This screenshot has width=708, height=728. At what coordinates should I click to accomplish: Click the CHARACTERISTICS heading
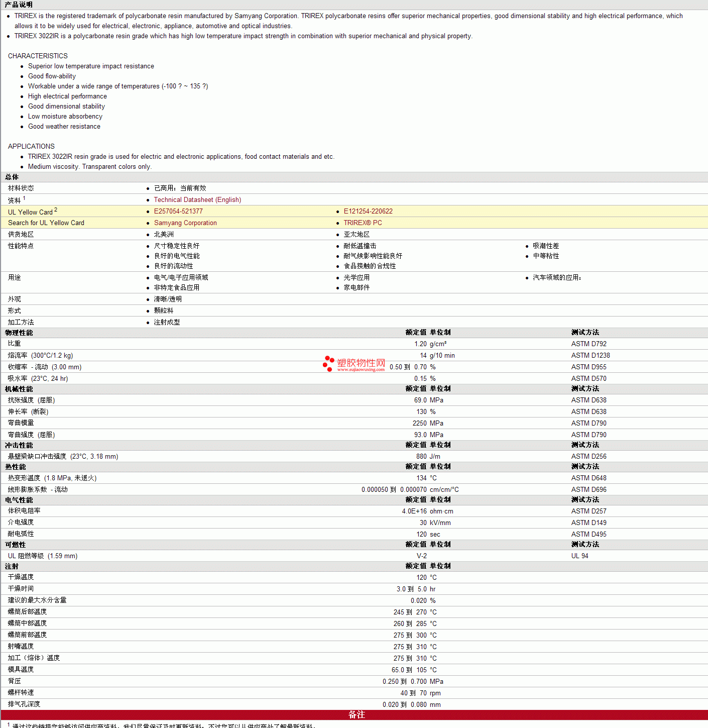pos(38,56)
